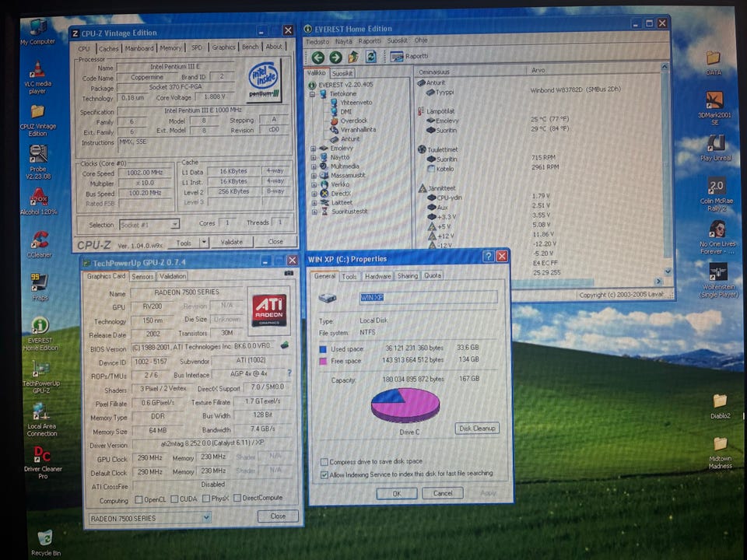Viewport: 747px width, 560px height.
Task: Click GPU-Z screenshot camera icon
Action: point(289,273)
